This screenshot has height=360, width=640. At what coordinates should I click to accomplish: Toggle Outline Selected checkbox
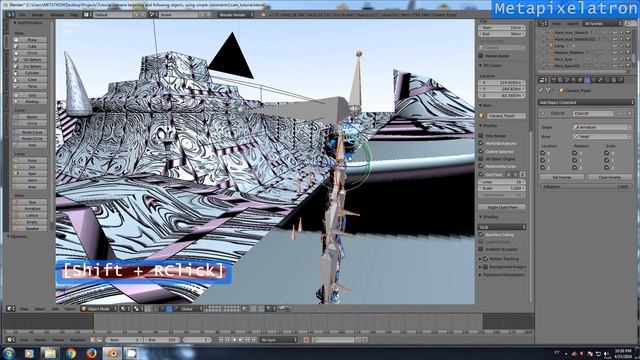[x=481, y=151]
